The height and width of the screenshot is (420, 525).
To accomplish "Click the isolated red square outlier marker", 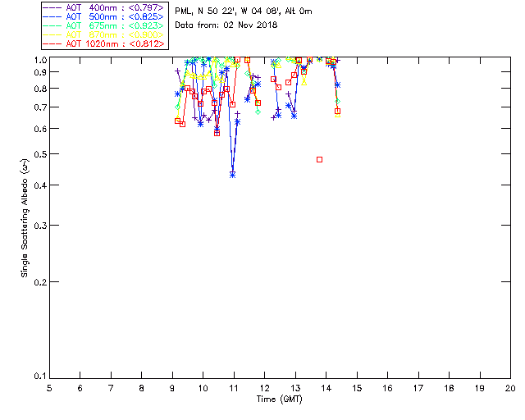I will (x=319, y=159).
